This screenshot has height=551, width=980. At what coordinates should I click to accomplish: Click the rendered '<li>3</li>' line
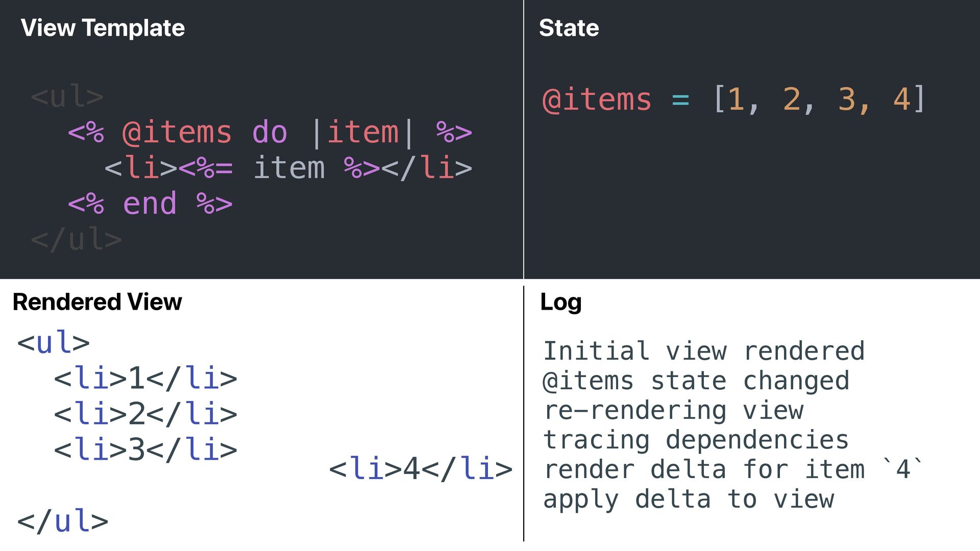[x=145, y=449]
